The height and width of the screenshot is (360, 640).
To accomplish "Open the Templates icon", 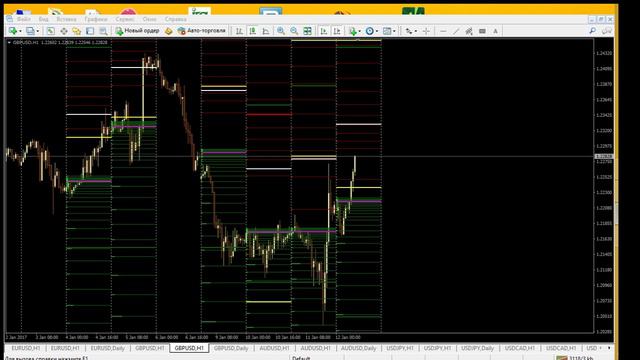I will [387, 31].
